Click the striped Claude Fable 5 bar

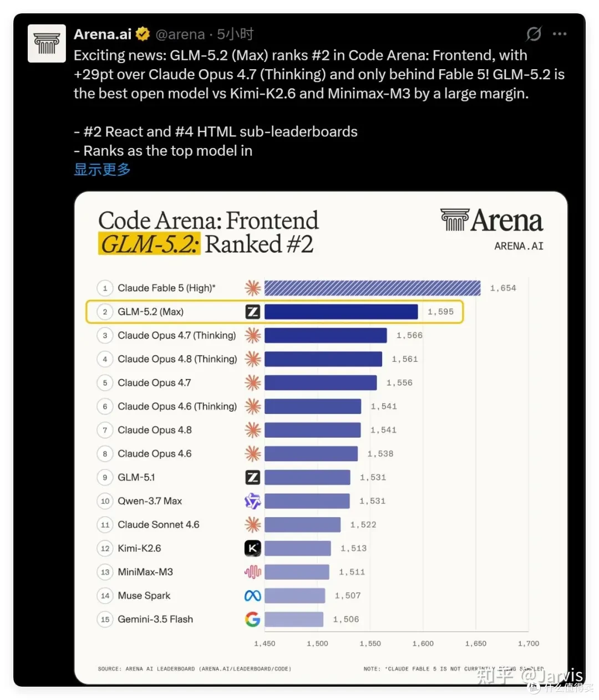click(x=372, y=288)
